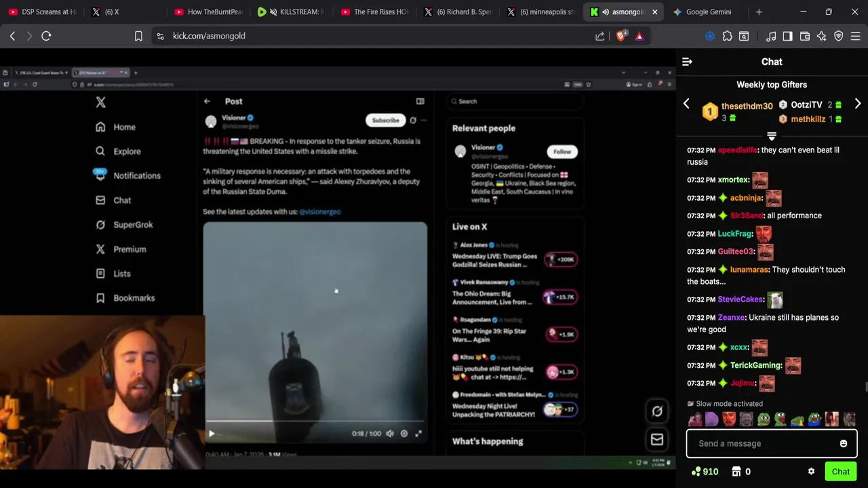Click TerickGaming username in chat

(x=756, y=365)
